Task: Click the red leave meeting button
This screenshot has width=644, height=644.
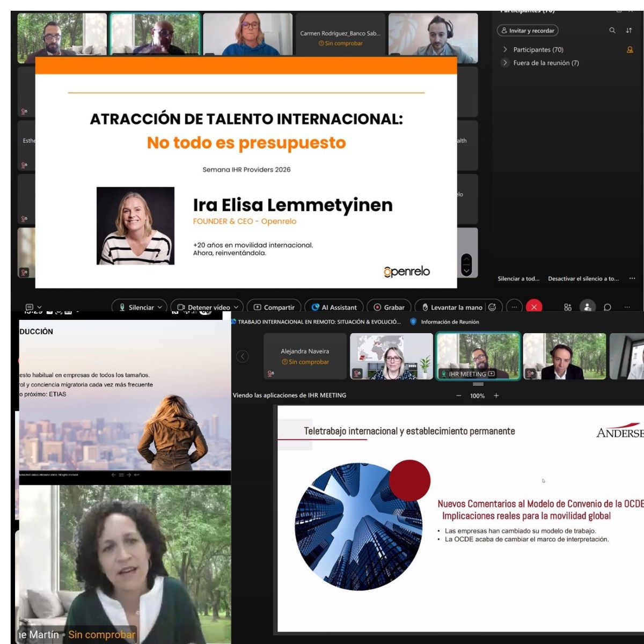Action: click(x=533, y=307)
